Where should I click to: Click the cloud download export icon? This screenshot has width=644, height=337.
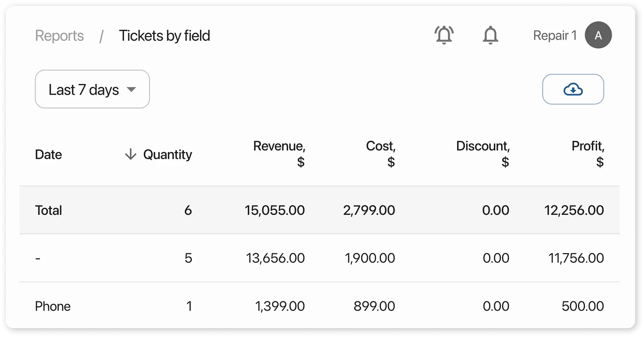coord(573,89)
